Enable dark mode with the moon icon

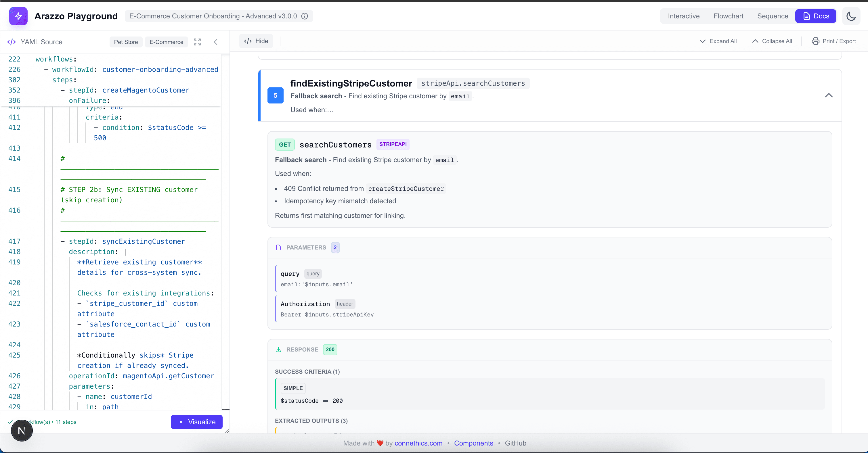851,16
